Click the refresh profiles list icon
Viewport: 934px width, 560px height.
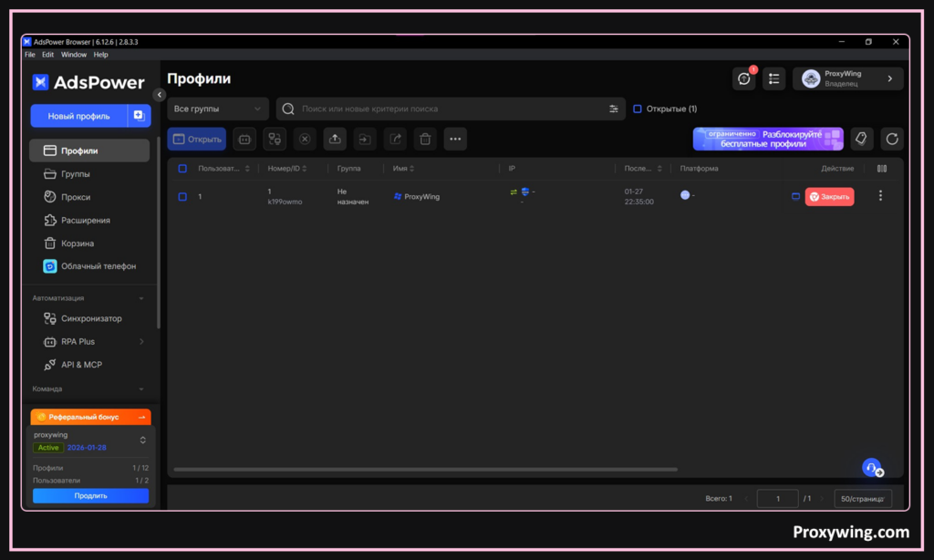[x=892, y=139]
